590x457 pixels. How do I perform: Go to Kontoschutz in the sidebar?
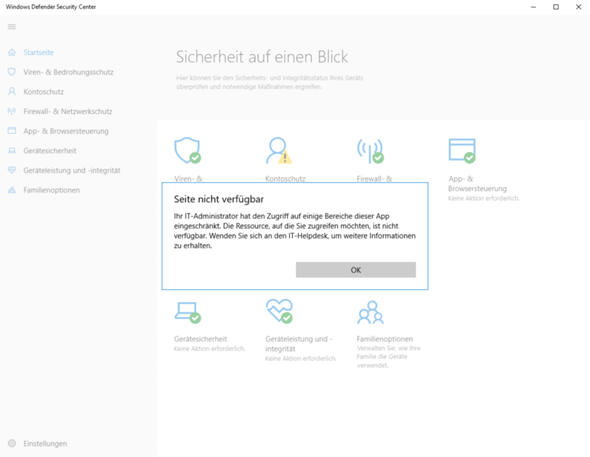43,91
